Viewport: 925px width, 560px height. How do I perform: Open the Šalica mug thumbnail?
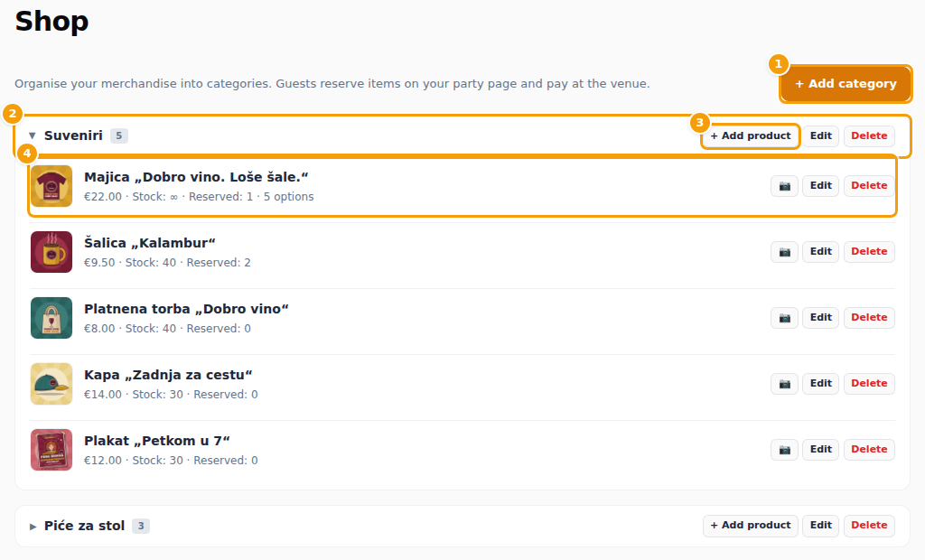[x=51, y=252]
